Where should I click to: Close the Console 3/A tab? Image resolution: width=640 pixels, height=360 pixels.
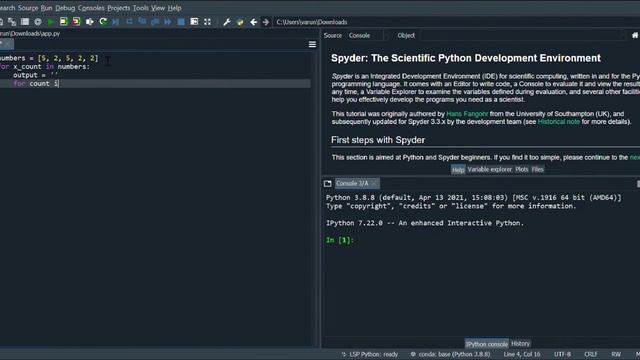374,184
